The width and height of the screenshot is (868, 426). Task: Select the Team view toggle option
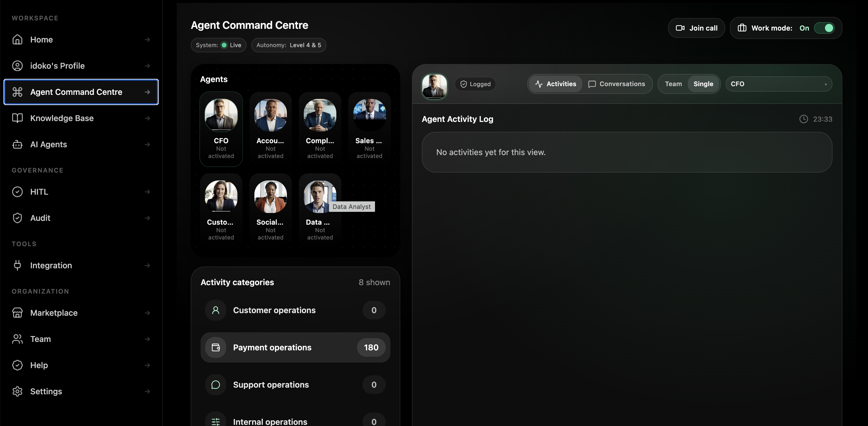(673, 84)
